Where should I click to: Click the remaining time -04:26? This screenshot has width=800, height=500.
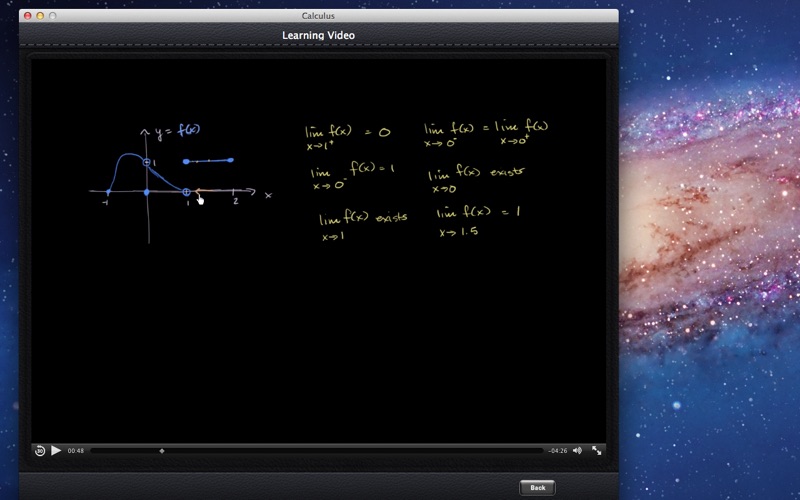558,451
